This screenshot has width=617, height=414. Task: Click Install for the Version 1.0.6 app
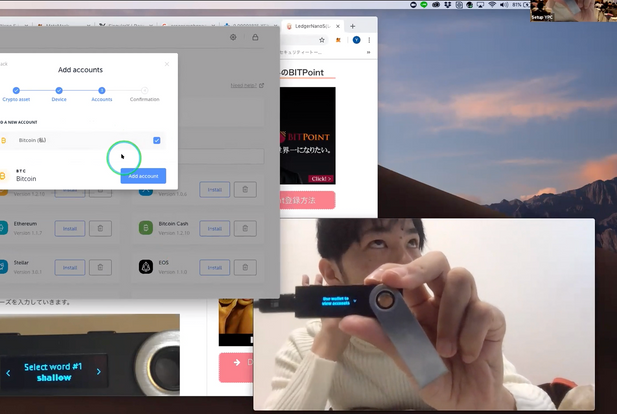[x=215, y=190]
